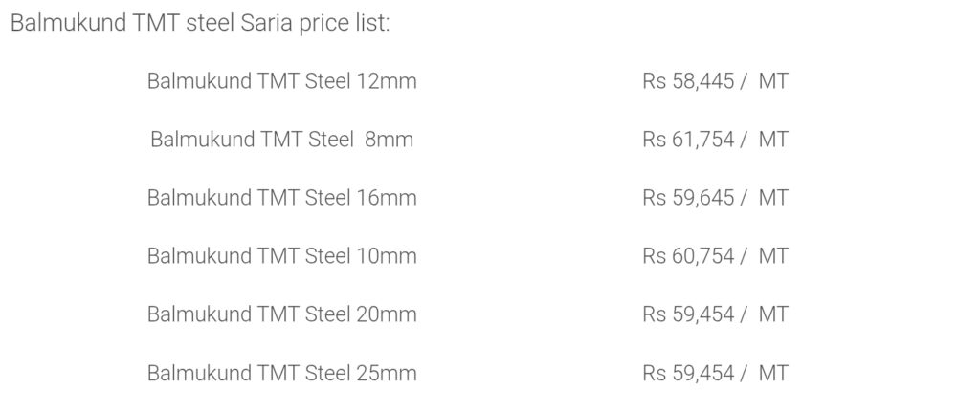This screenshot has height=412, width=980.
Task: Click the MT unit in the 12mm row
Action: [773, 81]
